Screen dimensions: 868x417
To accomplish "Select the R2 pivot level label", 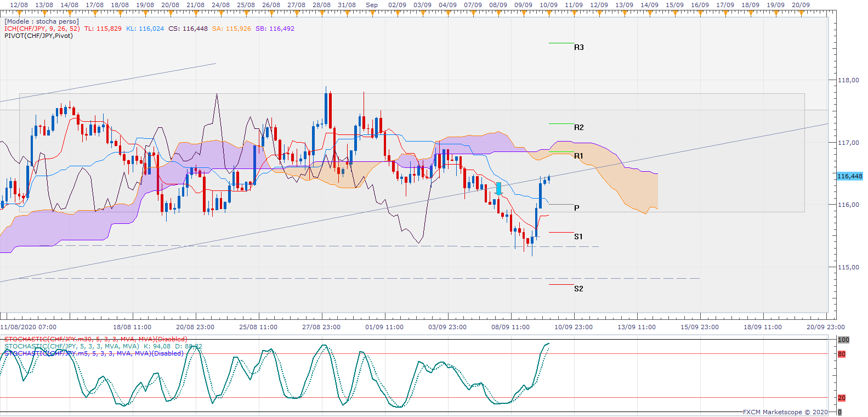I will [x=579, y=127].
